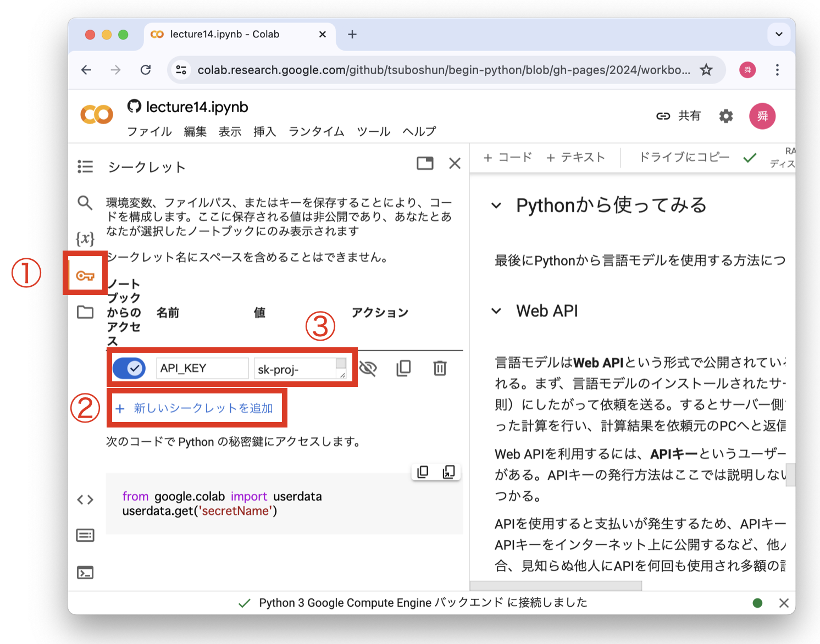Viewport: 820px width, 644px height.
Task: Collapse the 'Pythonから使ってみる' section
Action: click(x=496, y=206)
